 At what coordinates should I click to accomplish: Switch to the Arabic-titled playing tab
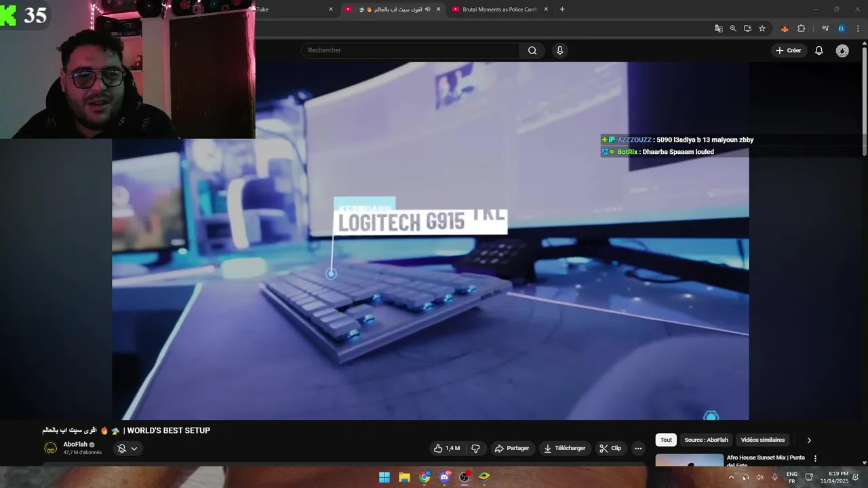tap(393, 9)
